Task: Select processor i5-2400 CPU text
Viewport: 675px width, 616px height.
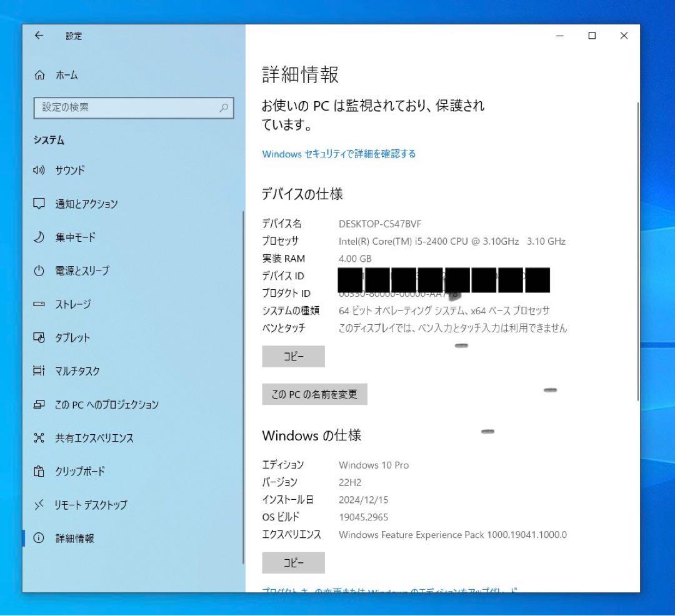Action: tap(452, 241)
